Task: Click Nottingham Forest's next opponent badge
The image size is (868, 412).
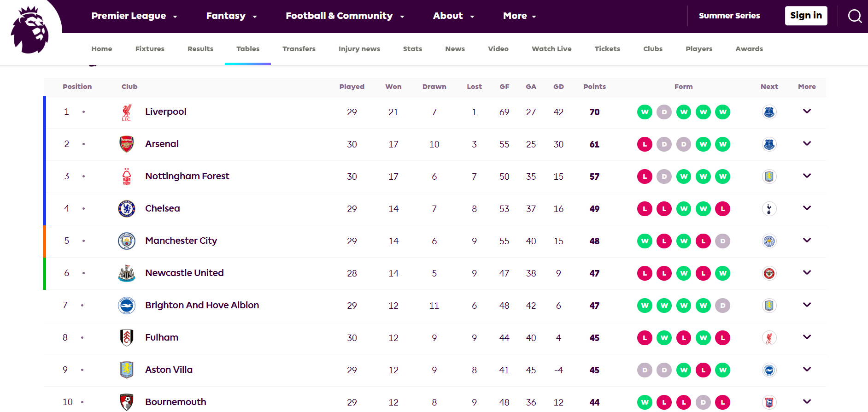Action: (x=769, y=177)
